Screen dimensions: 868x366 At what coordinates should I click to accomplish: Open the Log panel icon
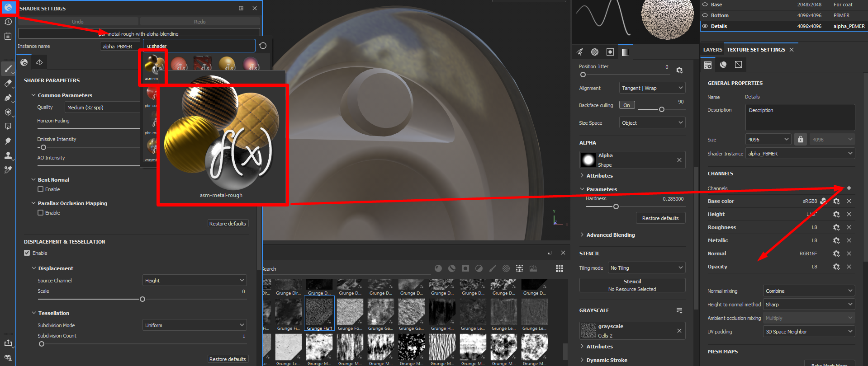coord(8,36)
